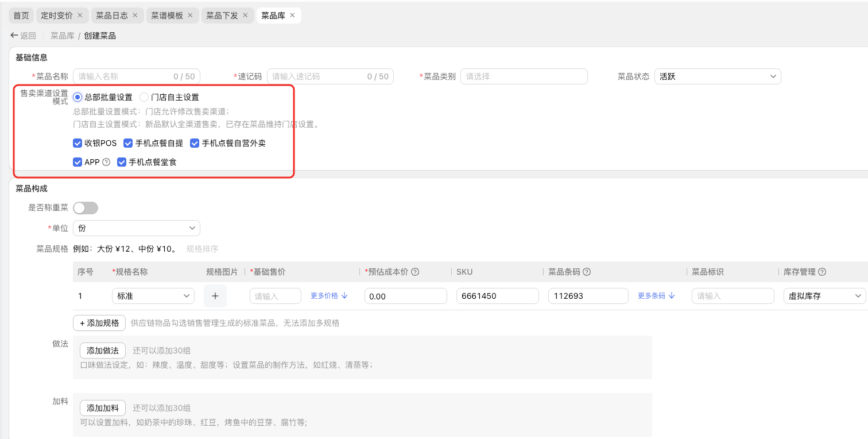
Task: Click the 基础售价 input field
Action: tap(276, 296)
